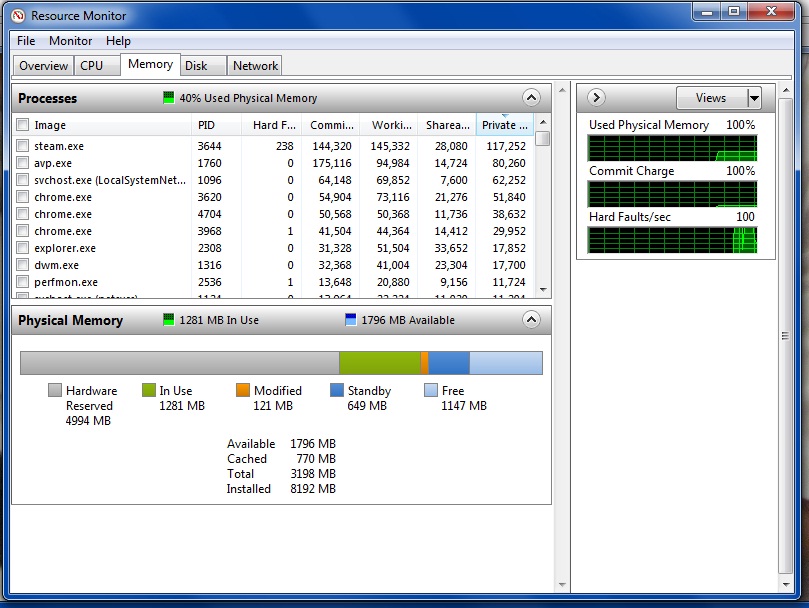Click the green In Use status icon
809x608 pixels.
point(169,320)
